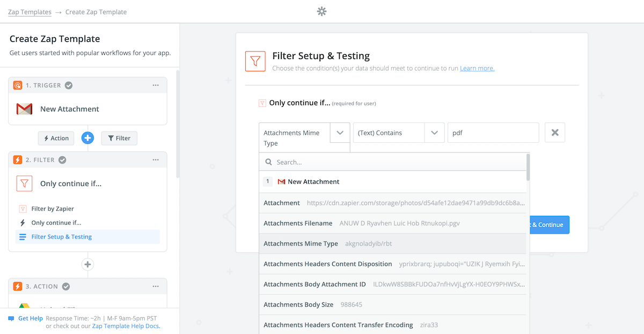Viewport: 644px width, 334px height.
Task: Click the blue plus icon between Trigger and Filter steps
Action: [87, 138]
